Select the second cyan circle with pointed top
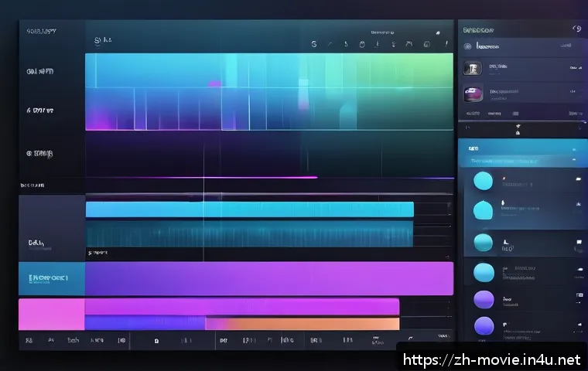 (483, 210)
